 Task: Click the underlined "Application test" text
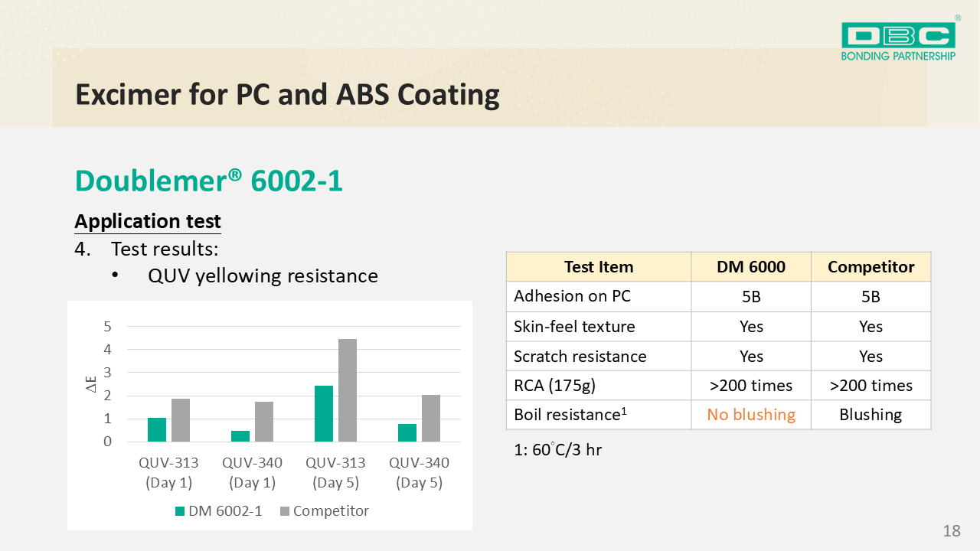pos(148,221)
